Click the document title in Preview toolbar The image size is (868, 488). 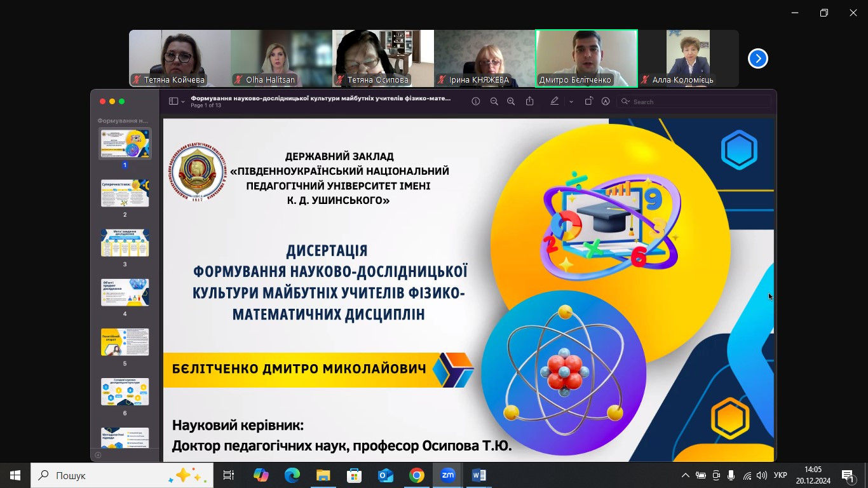pyautogui.click(x=321, y=98)
